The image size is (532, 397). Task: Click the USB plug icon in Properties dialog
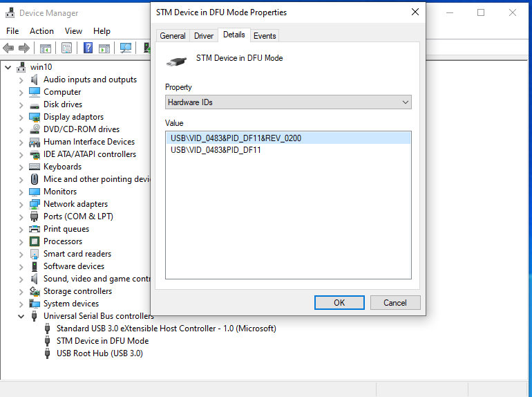pos(176,62)
